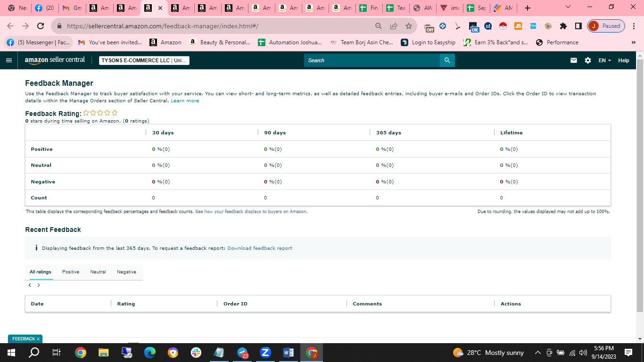This screenshot has width=644, height=362.
Task: Open the Seller Central hamburger menu
Action: point(8,60)
